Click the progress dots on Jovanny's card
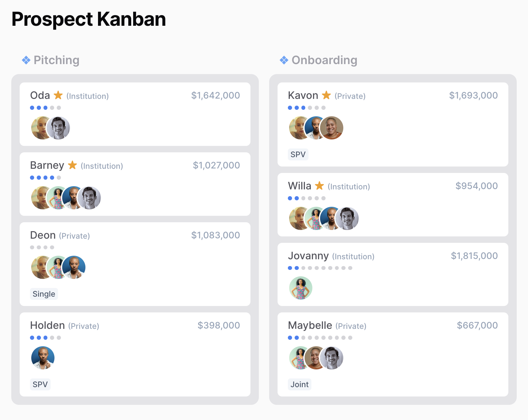The height and width of the screenshot is (420, 528). 320,268
